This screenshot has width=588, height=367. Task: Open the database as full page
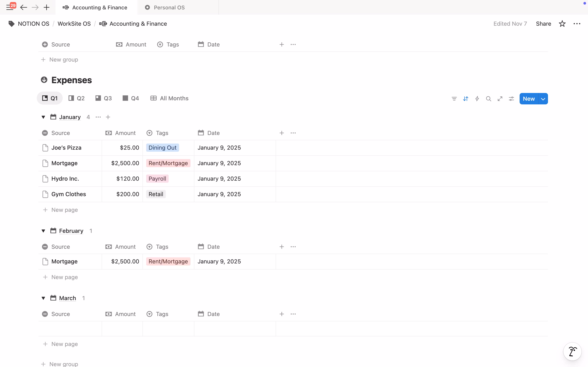click(500, 99)
